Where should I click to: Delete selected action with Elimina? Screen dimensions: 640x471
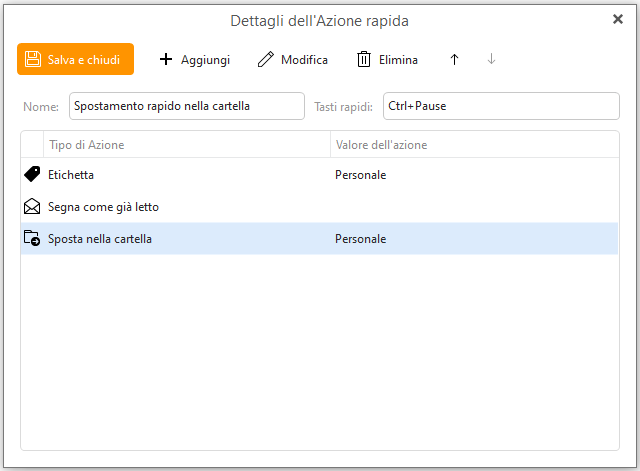(x=387, y=59)
